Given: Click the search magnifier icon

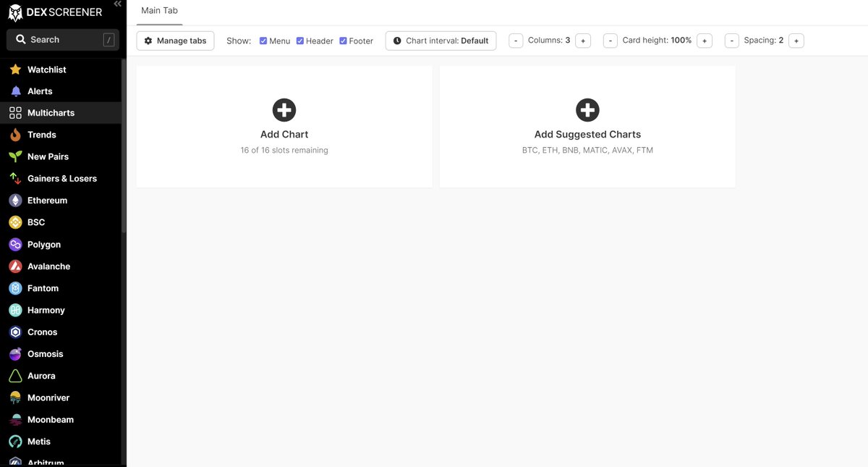Looking at the screenshot, I should [x=20, y=40].
